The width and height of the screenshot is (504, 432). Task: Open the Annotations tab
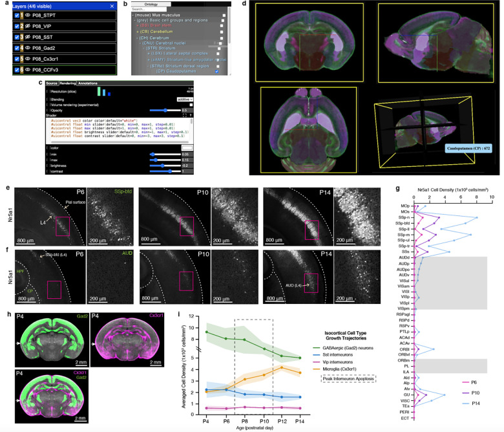[x=88, y=83]
